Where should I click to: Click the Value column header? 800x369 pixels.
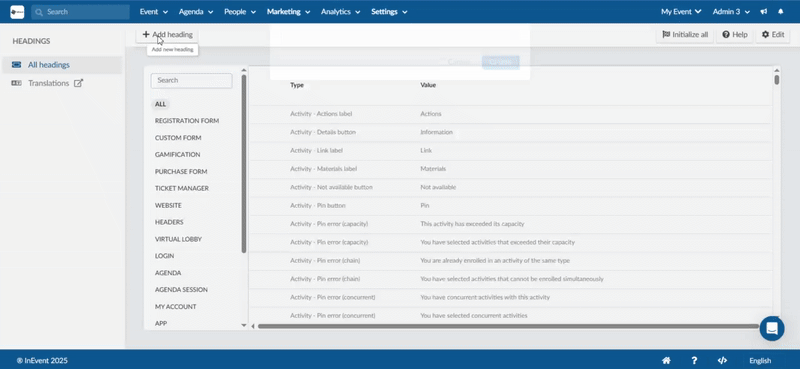tap(428, 85)
